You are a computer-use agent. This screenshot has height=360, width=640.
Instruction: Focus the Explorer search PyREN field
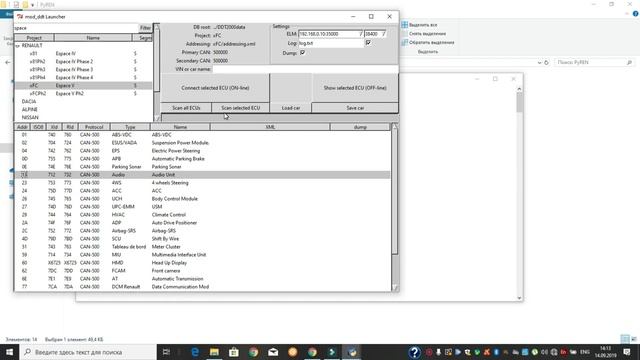point(591,62)
